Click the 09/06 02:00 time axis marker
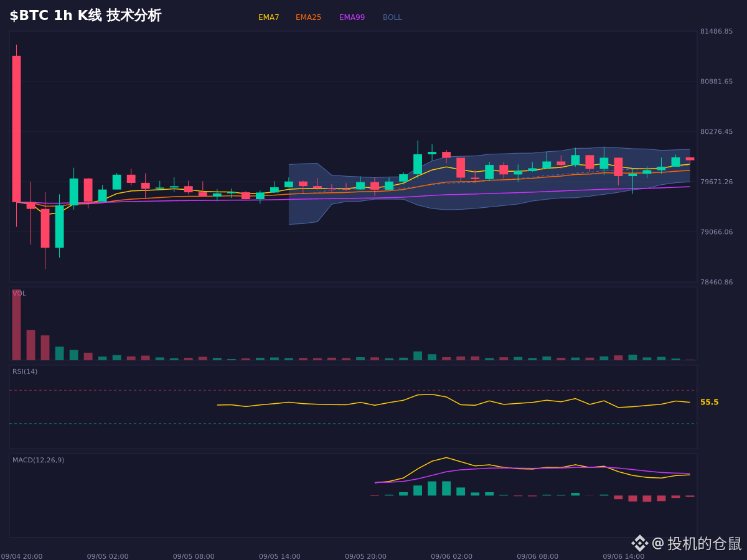The width and height of the screenshot is (747, 560). [x=451, y=556]
